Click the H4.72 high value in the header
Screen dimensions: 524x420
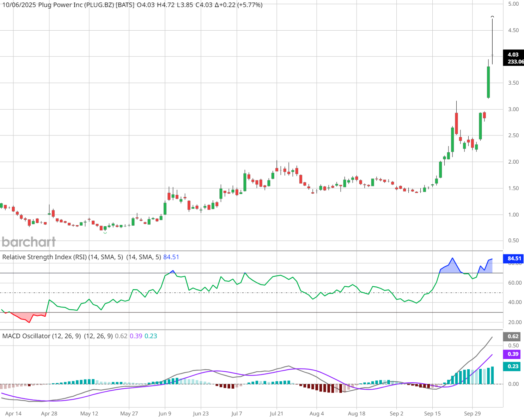click(x=166, y=5)
